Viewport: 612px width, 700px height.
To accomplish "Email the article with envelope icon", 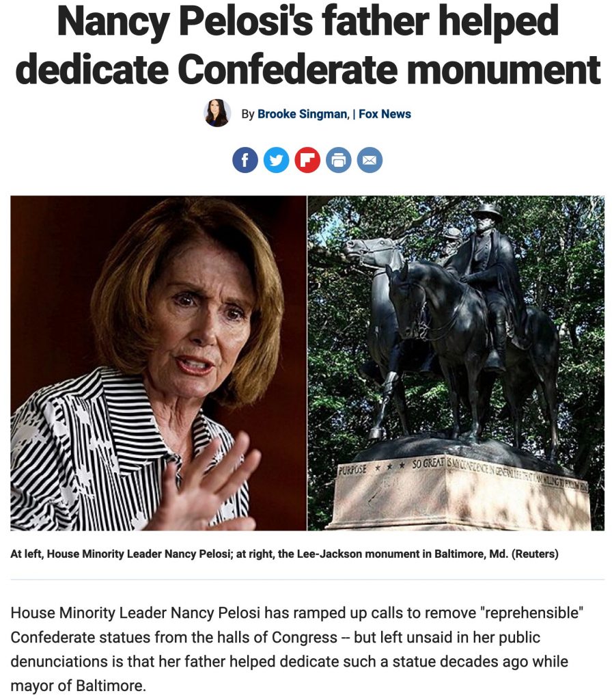I will tap(370, 160).
